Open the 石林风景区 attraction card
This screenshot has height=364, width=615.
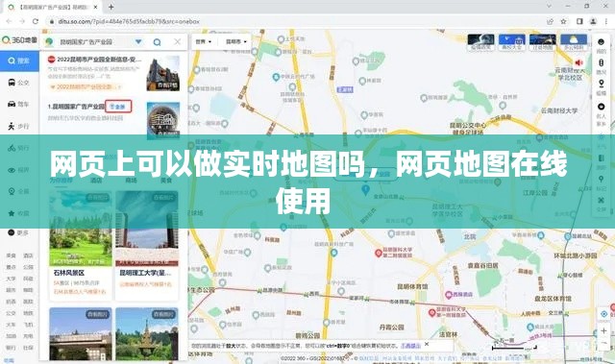[x=81, y=246]
